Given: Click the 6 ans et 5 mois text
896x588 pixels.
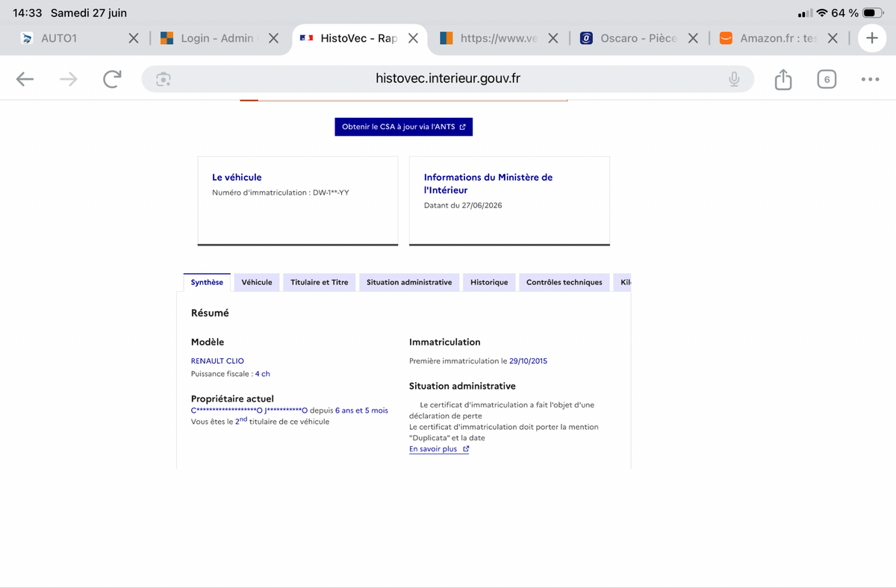Looking at the screenshot, I should [361, 410].
